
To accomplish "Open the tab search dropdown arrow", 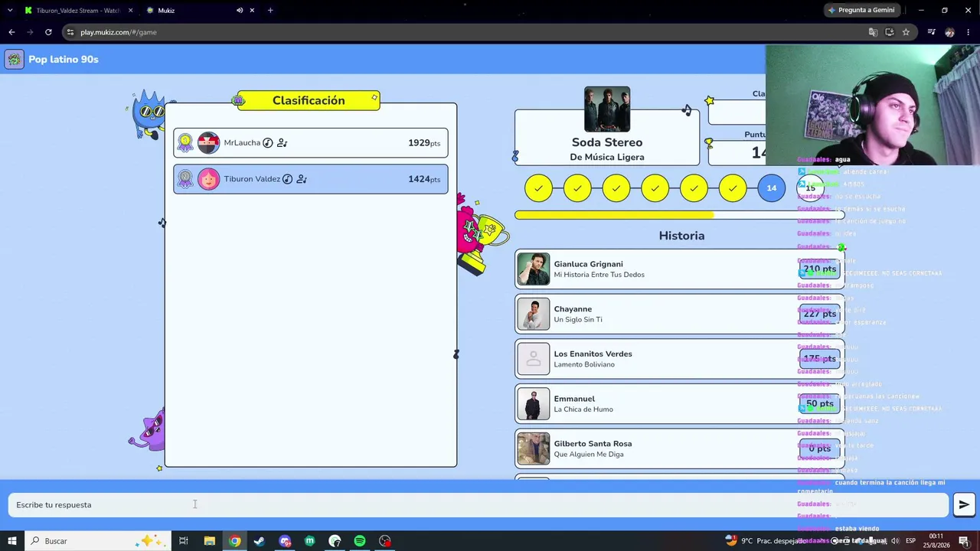I will (10, 11).
